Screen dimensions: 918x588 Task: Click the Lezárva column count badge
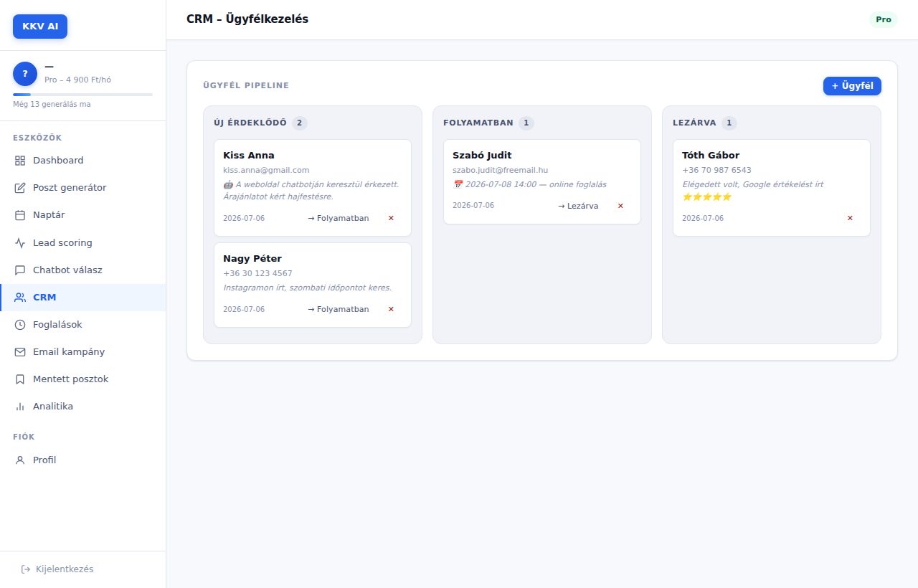coord(729,123)
